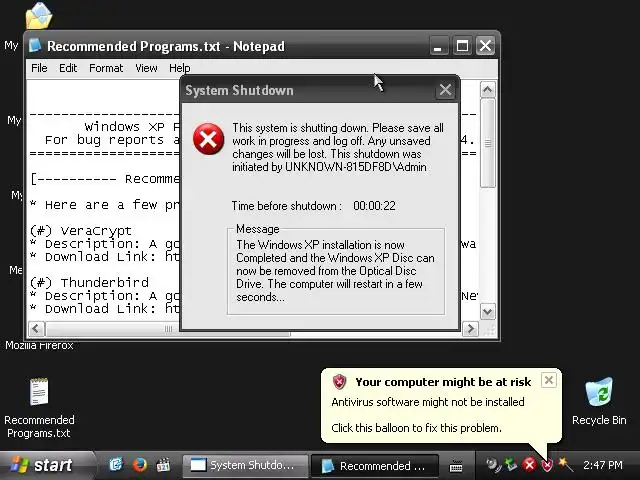The height and width of the screenshot is (480, 640).
Task: Open the View menu in Notepad
Action: [x=146, y=68]
